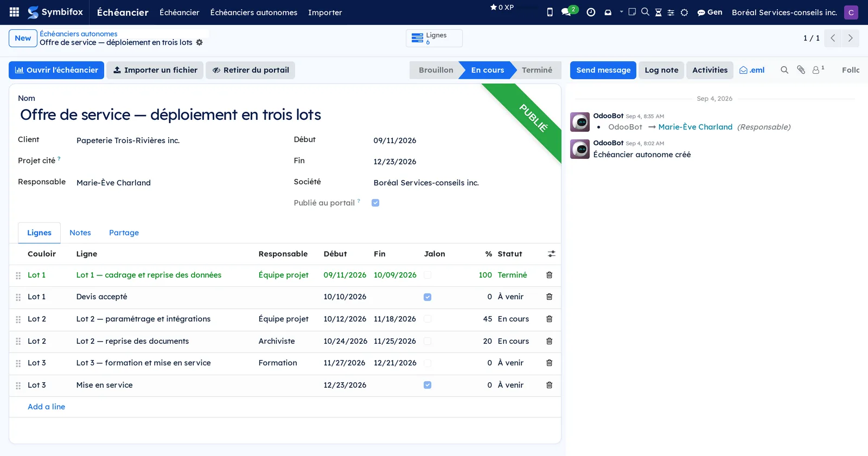Open Activities in chatter
Screen dimensions: 868x456
coord(710,70)
